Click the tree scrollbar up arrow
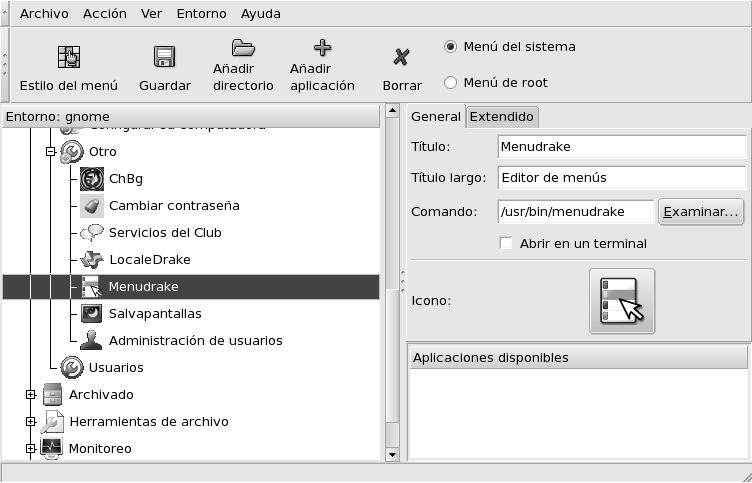This screenshot has width=752, height=483. (392, 110)
